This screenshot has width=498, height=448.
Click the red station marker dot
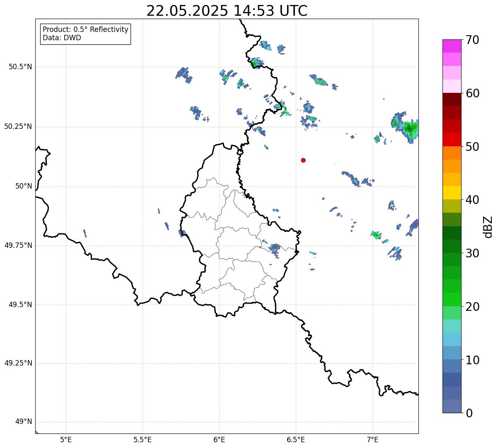pyautogui.click(x=303, y=160)
